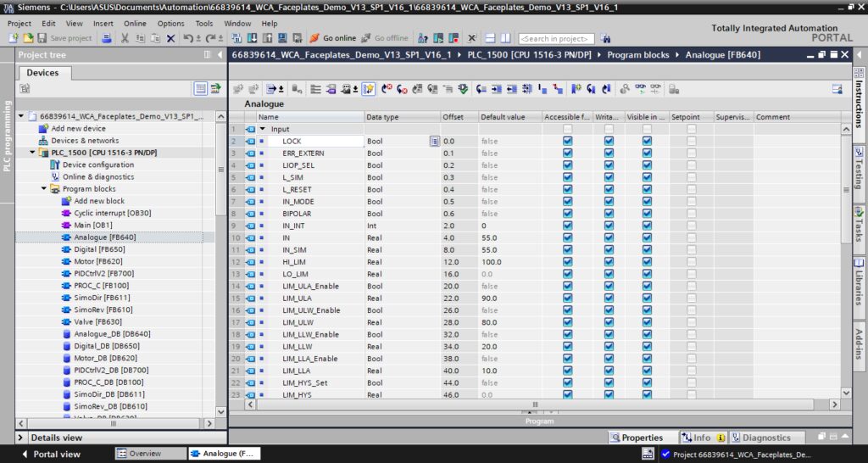Collapse the Project tree panel arrow
This screenshot has width=868, height=463.
pos(220,55)
